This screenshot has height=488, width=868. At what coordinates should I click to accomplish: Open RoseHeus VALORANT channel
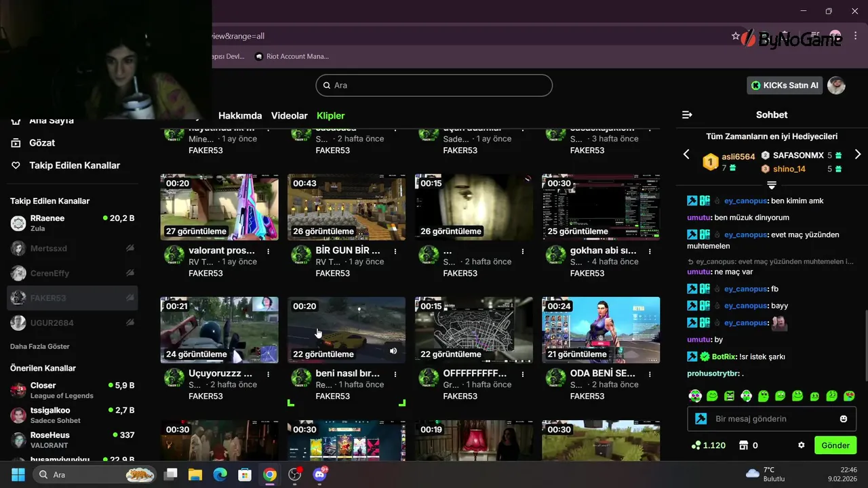(x=73, y=440)
